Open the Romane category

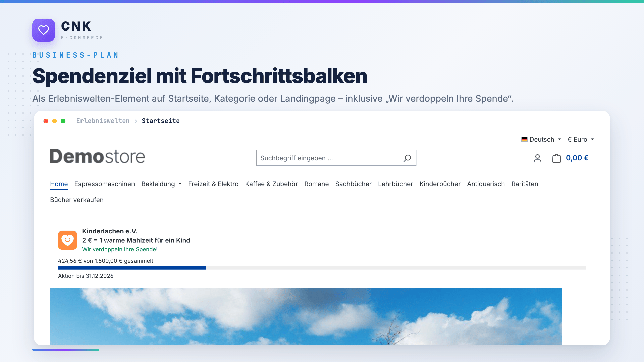pyautogui.click(x=317, y=184)
